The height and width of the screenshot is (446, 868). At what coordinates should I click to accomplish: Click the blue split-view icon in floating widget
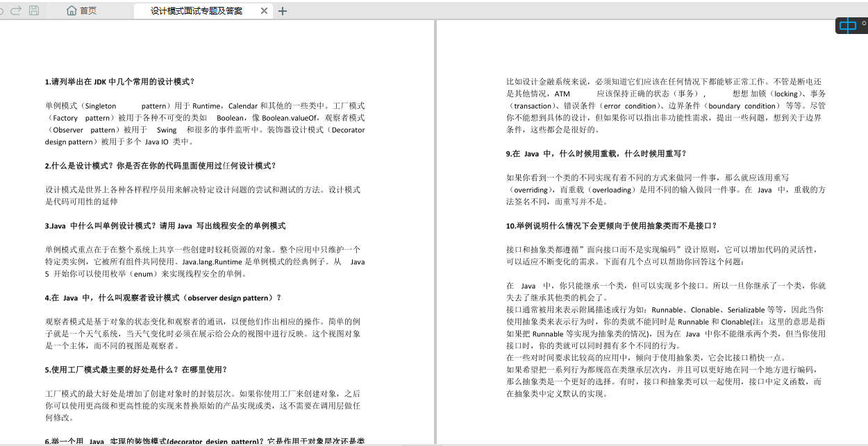848,26
